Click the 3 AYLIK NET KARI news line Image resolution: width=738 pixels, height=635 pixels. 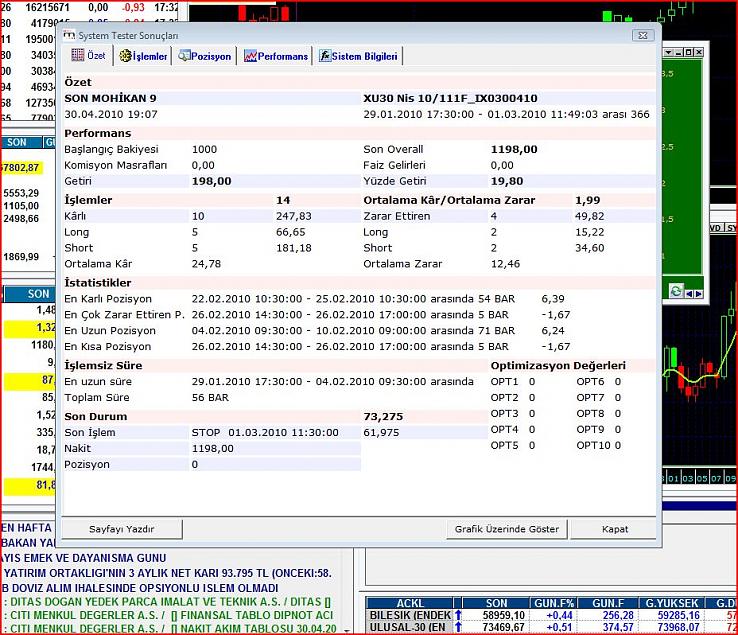coord(168,573)
